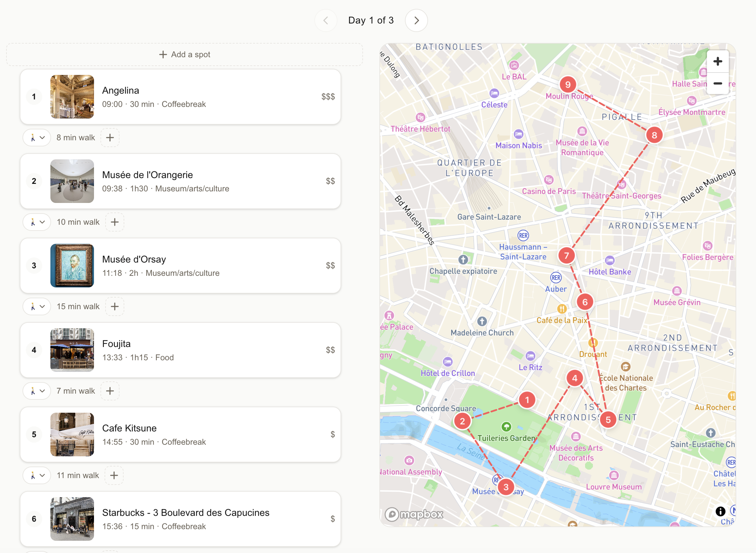The image size is (756, 553).
Task: Click the Hôtel de Crillon map icon
Action: pyautogui.click(x=448, y=362)
